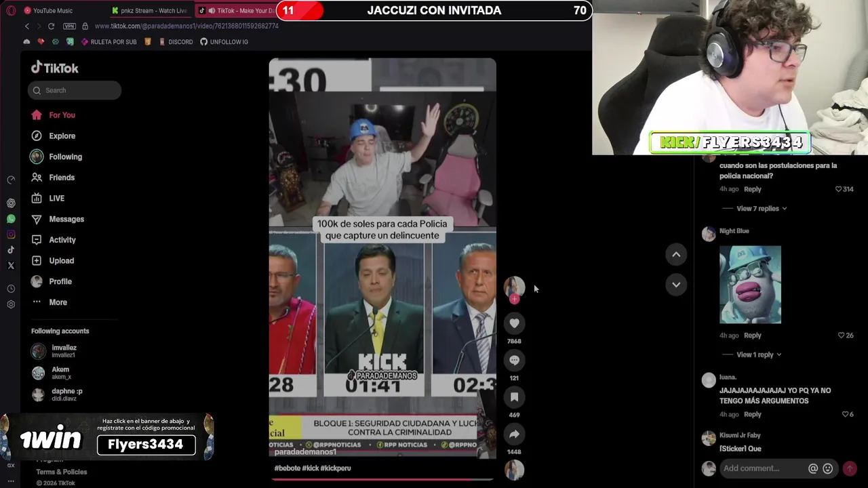Open the UNFOLLOW IG bookmark
The image size is (868, 488).
point(224,42)
